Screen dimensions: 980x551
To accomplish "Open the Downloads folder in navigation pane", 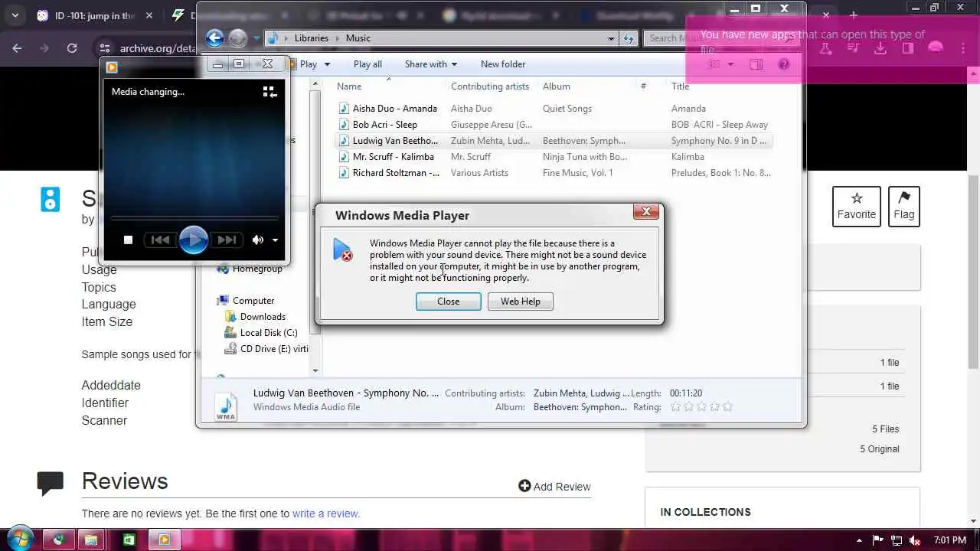I will pos(263,317).
